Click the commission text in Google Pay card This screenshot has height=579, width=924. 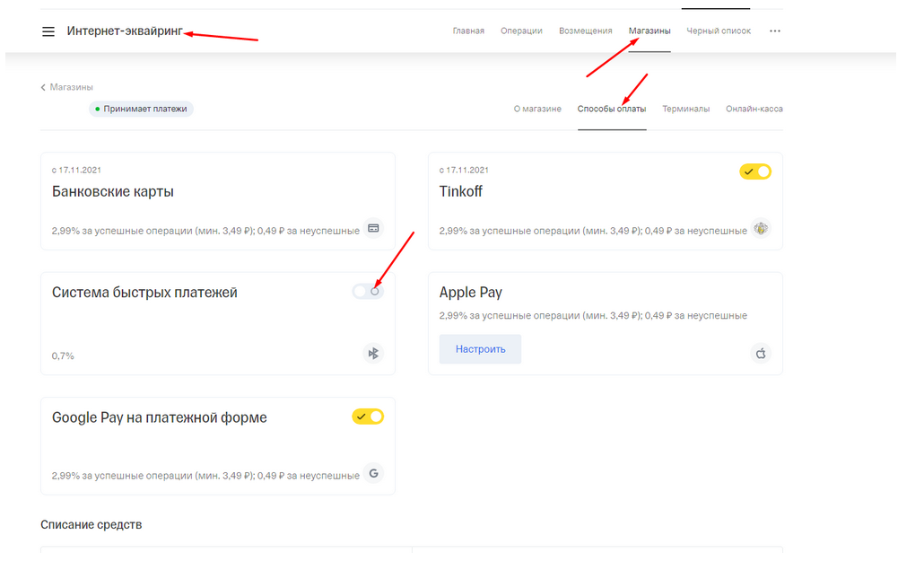click(x=205, y=475)
